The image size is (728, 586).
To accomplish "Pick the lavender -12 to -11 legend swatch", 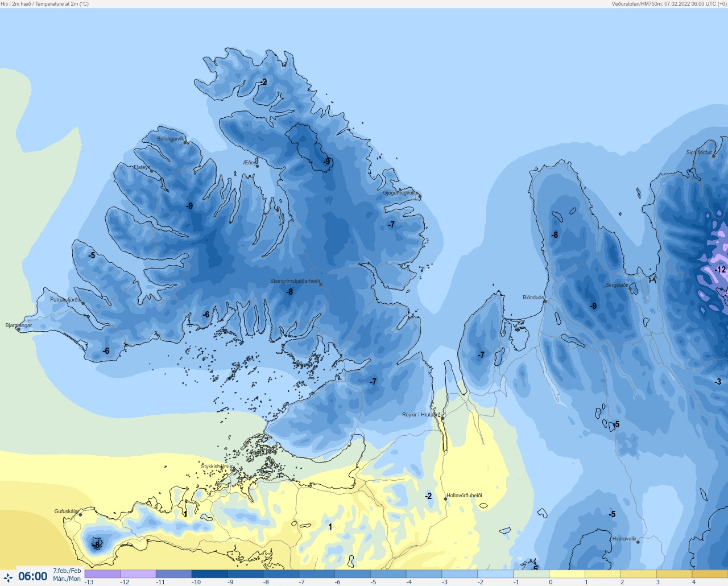I will 138,574.
